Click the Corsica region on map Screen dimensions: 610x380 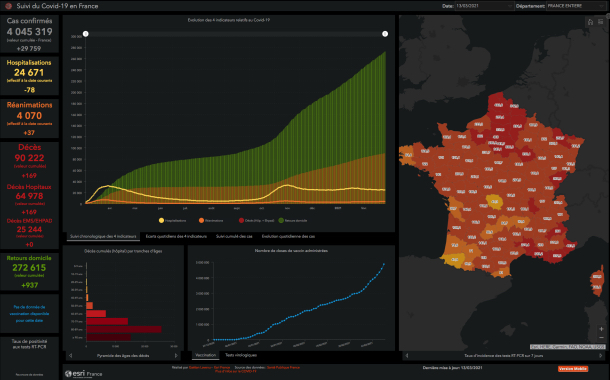click(596, 281)
